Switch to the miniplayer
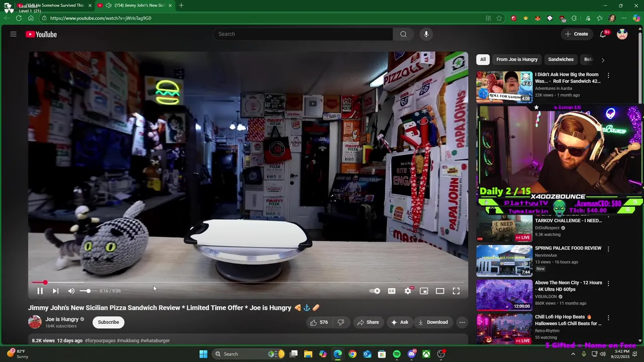Screen dimensions: 644x362 pyautogui.click(x=424, y=291)
